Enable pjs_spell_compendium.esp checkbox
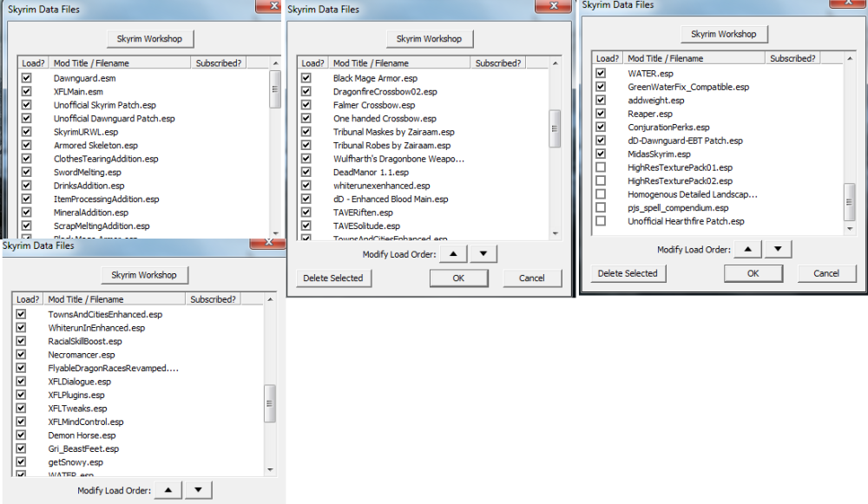 (601, 207)
